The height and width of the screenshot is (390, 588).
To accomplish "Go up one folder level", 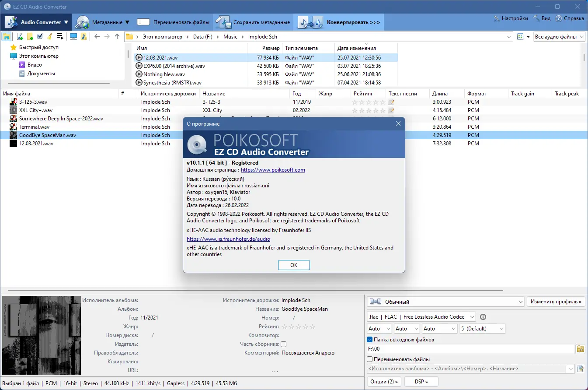I will coord(117,37).
